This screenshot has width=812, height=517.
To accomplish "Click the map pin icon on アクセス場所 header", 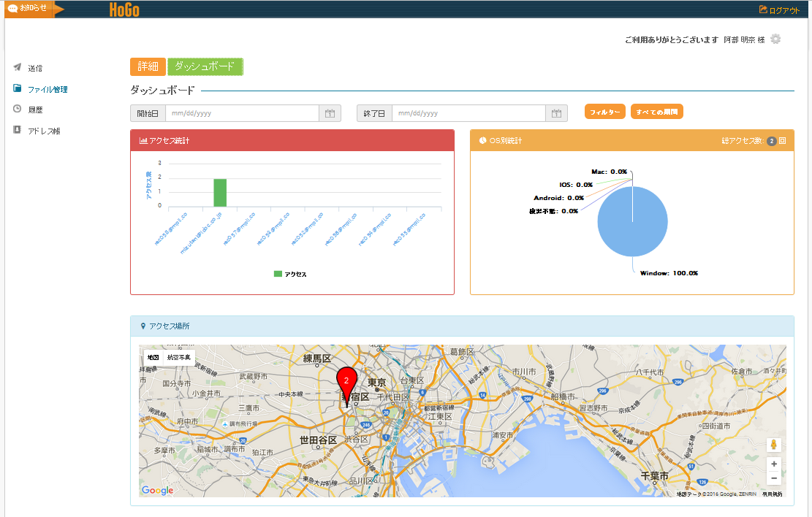I will pos(143,326).
